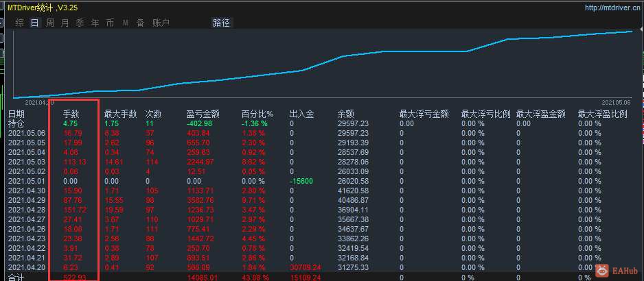Switch to the 季 quarterly tab

pyautogui.click(x=80, y=23)
